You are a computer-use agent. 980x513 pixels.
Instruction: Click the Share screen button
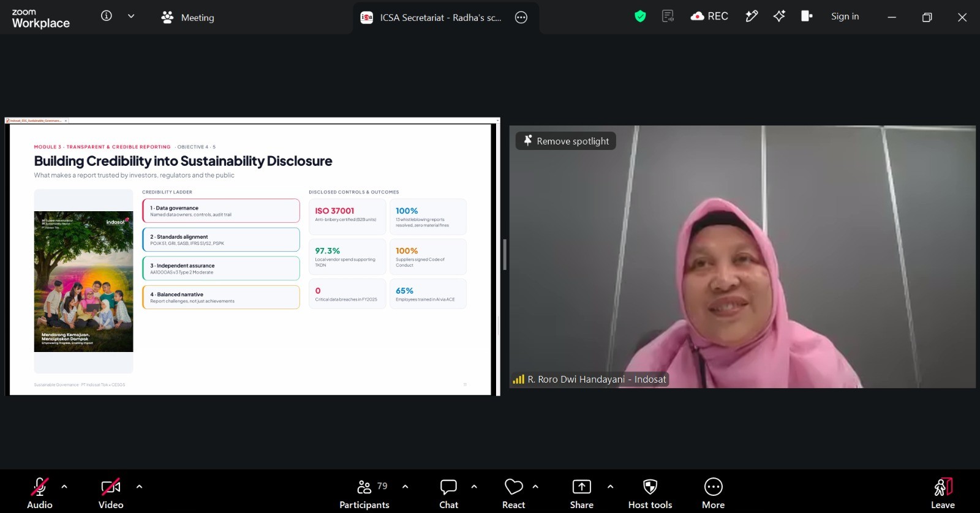pyautogui.click(x=581, y=493)
